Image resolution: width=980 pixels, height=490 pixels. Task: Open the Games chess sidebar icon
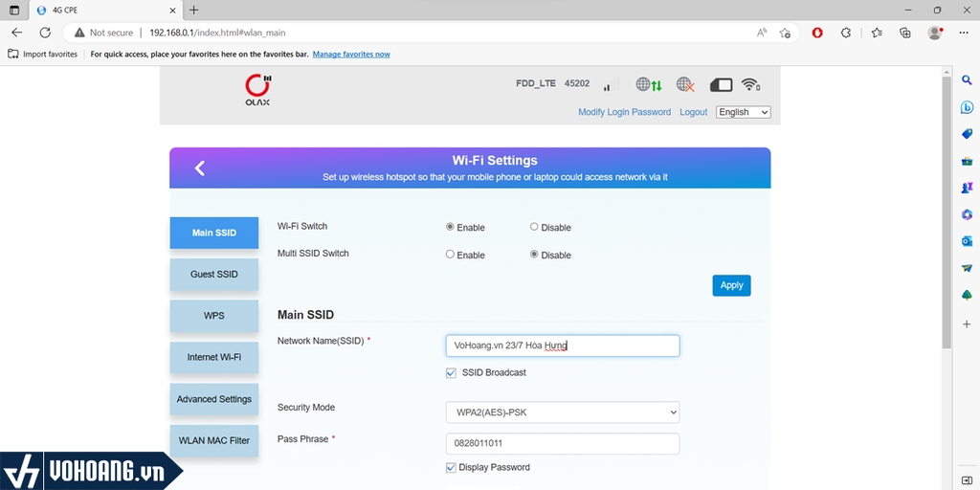point(967,188)
